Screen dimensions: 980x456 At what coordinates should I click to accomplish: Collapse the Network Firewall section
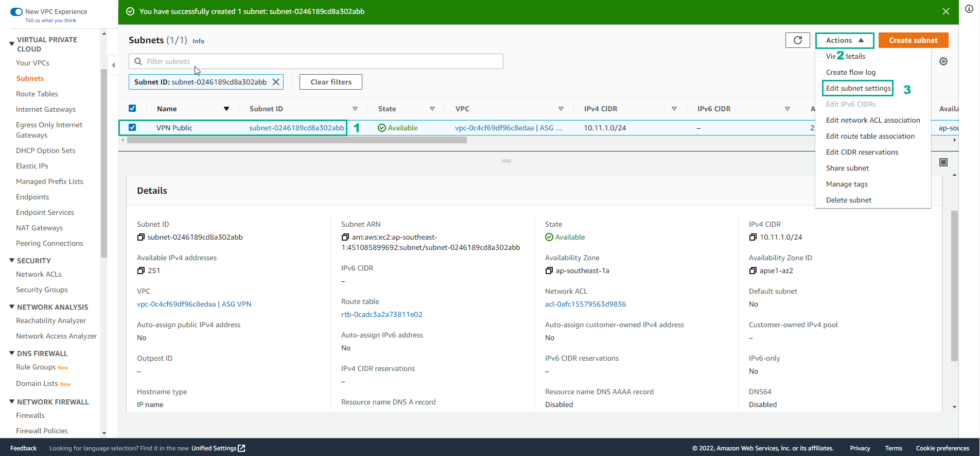pyautogui.click(x=12, y=402)
